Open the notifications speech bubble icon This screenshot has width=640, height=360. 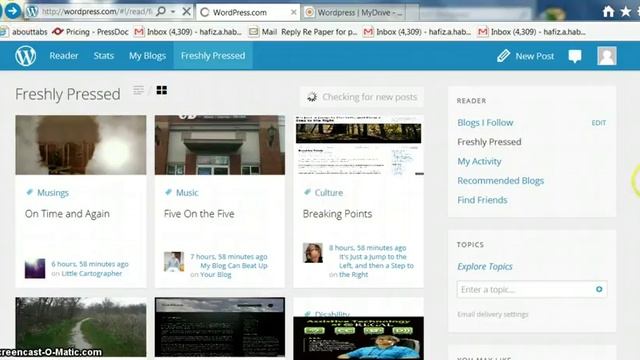pos(575,56)
